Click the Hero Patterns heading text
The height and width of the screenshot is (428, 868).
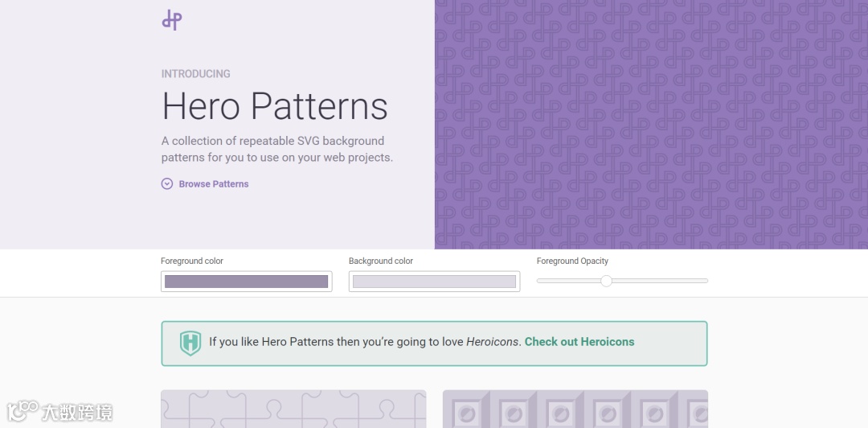[275, 106]
